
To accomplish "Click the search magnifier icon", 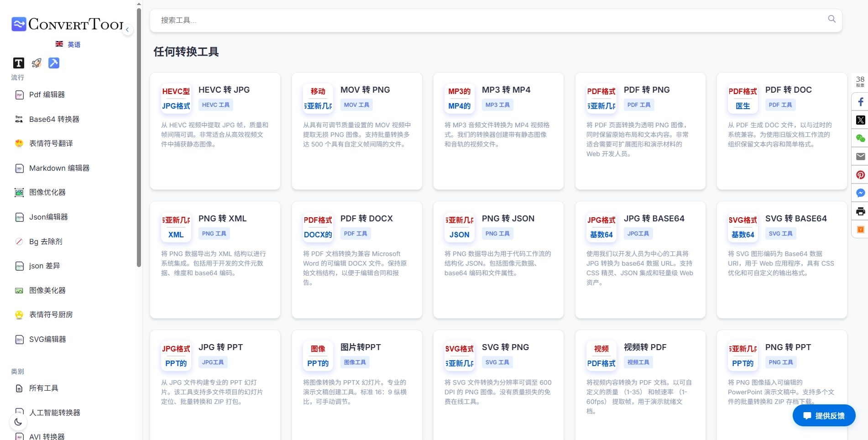I will 831,19.
